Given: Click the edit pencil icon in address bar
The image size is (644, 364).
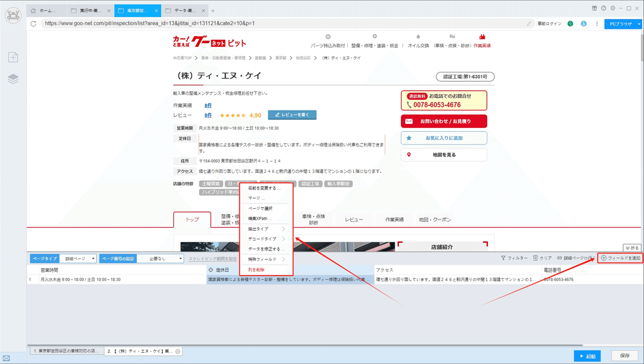Looking at the screenshot, I should click(x=530, y=24).
